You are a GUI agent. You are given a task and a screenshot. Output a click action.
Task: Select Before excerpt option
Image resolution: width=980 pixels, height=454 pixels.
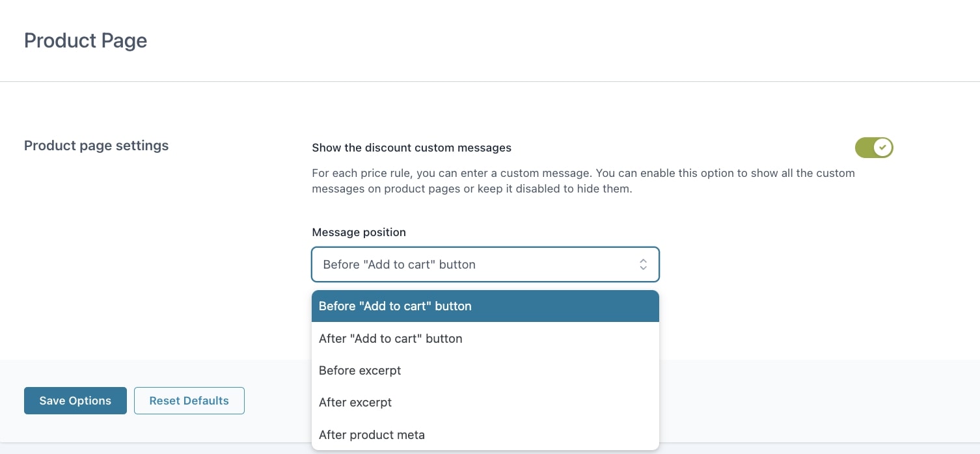coord(485,370)
